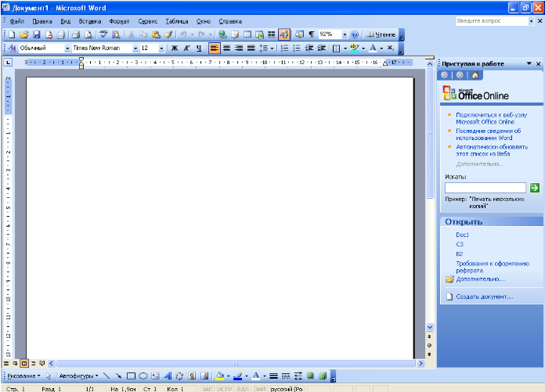The height and width of the screenshot is (392, 545).
Task: Toggle Show/Hide paragraph marks (¶)
Action: [312, 34]
